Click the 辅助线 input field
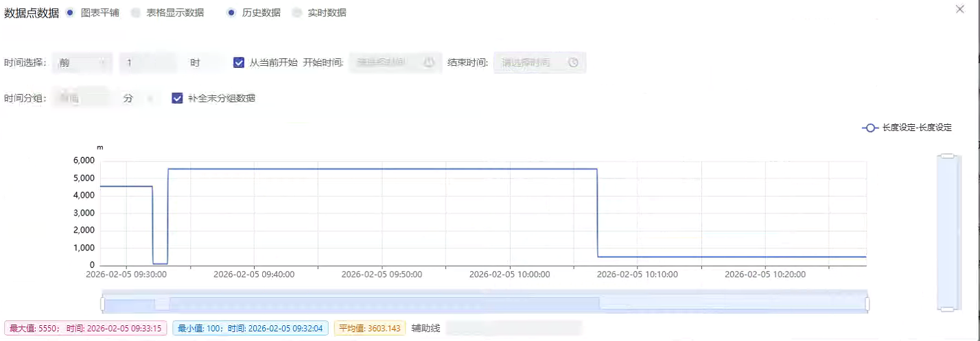The width and height of the screenshot is (980, 341). [513, 329]
